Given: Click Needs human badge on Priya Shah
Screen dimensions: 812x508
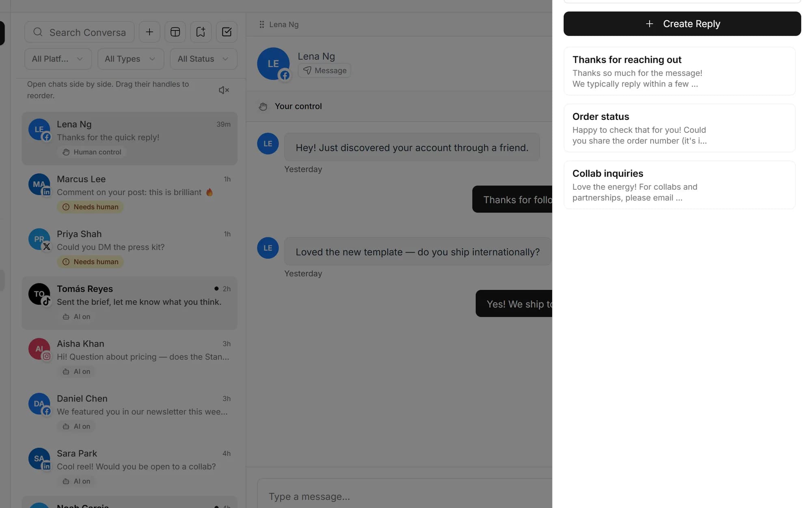Looking at the screenshot, I should pyautogui.click(x=90, y=262).
